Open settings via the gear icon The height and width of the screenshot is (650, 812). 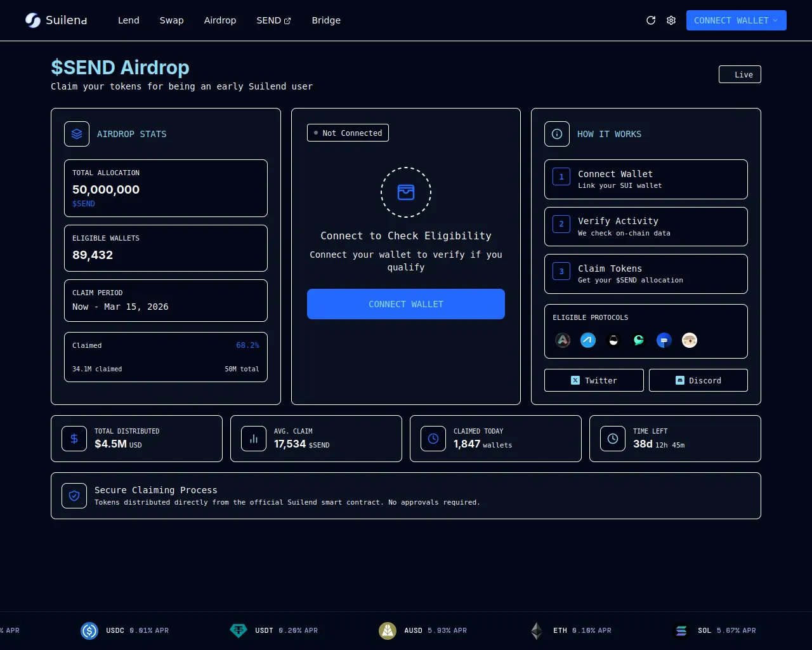click(671, 20)
